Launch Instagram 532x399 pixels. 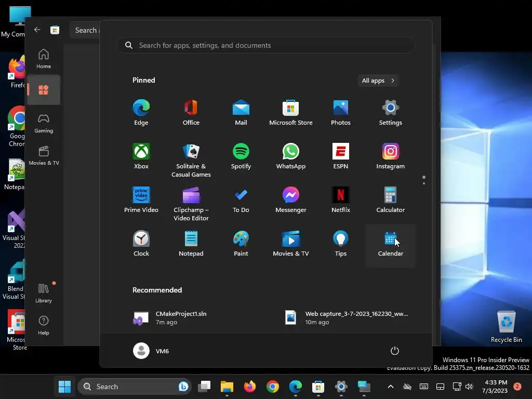tap(391, 156)
